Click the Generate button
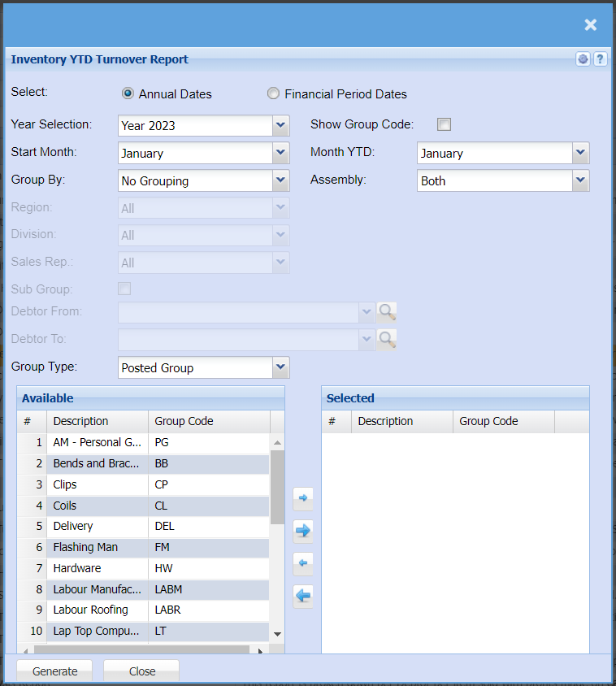Screen dimensions: 616x686 [x=54, y=671]
